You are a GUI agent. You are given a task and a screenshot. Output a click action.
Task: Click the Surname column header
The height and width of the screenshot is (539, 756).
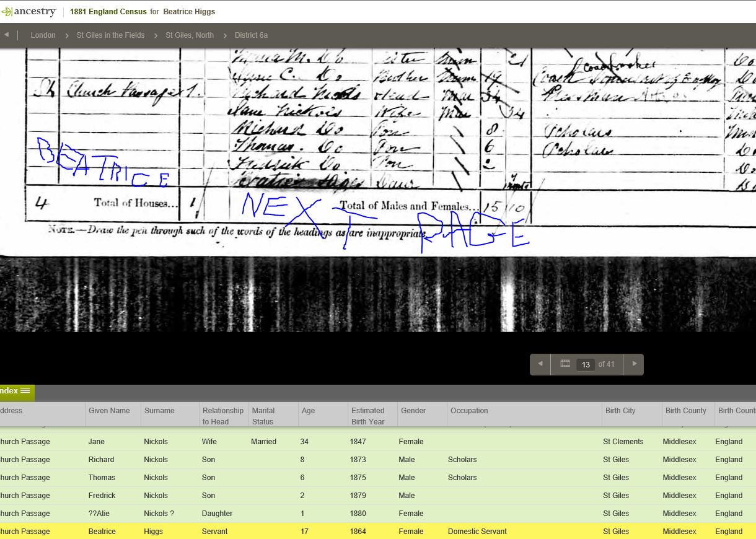[x=159, y=411]
